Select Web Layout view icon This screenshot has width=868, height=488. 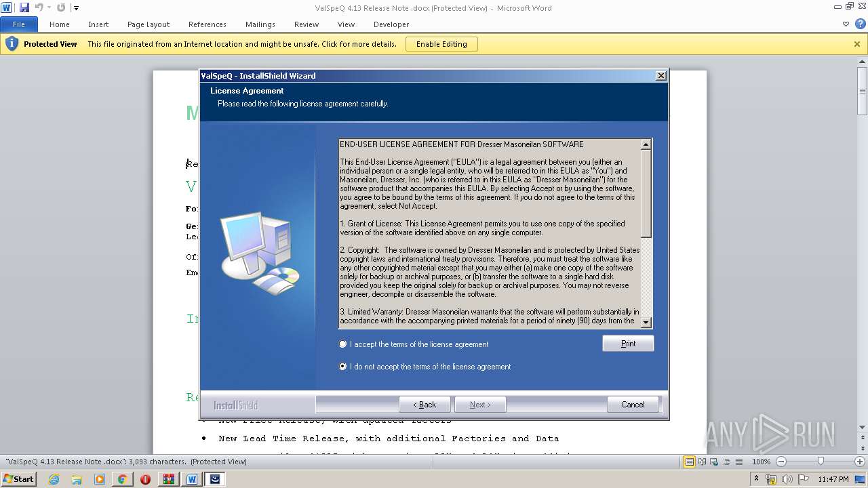coord(713,462)
